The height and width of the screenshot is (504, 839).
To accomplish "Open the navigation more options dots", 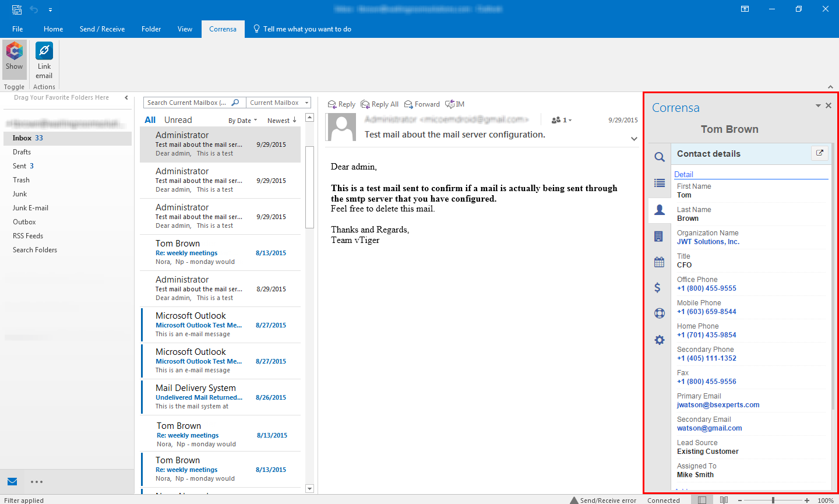I will pos(37,482).
